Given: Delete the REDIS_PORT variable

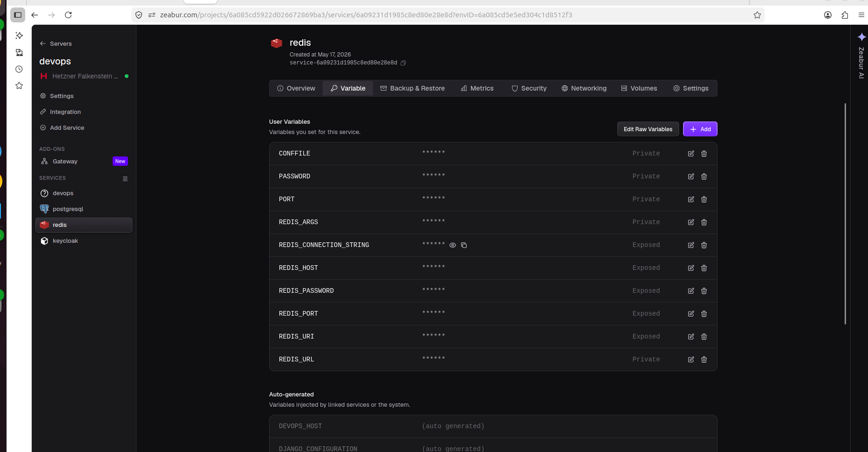Looking at the screenshot, I should pyautogui.click(x=704, y=314).
